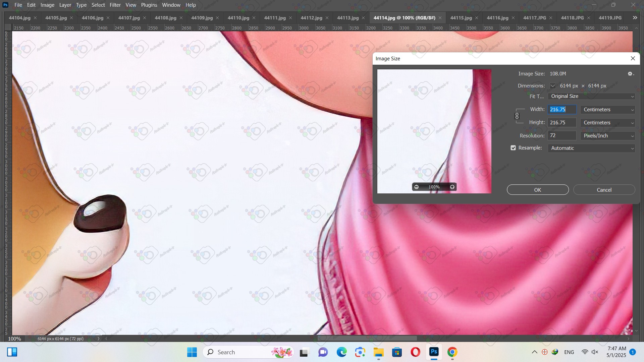Open Google Chrome from taskbar
The image size is (644, 362).
[452, 352]
